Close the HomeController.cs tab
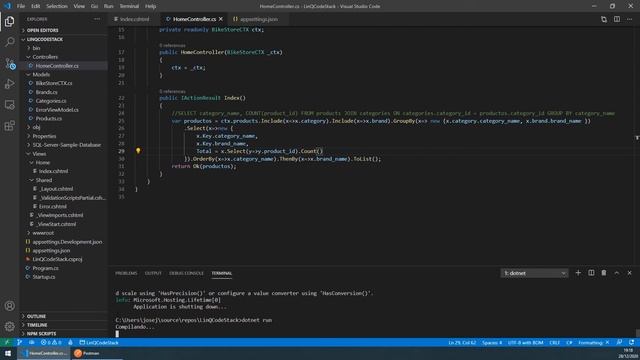This screenshot has width=640, height=360. coord(221,19)
